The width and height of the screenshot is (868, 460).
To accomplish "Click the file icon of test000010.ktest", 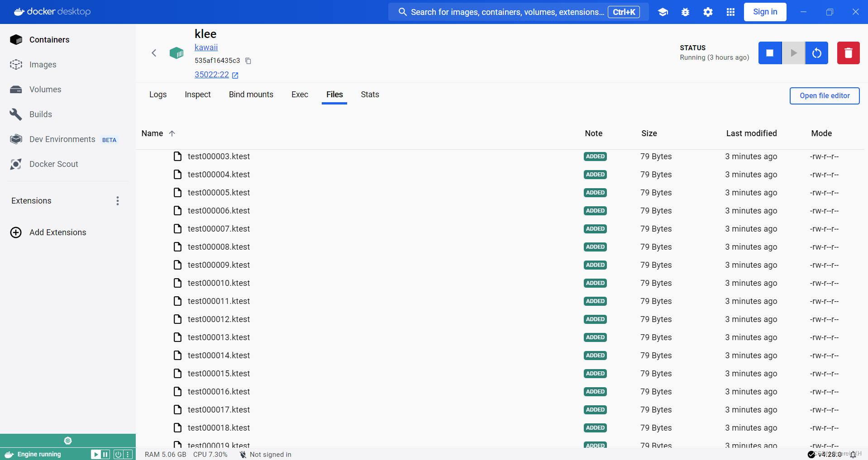I will [178, 283].
